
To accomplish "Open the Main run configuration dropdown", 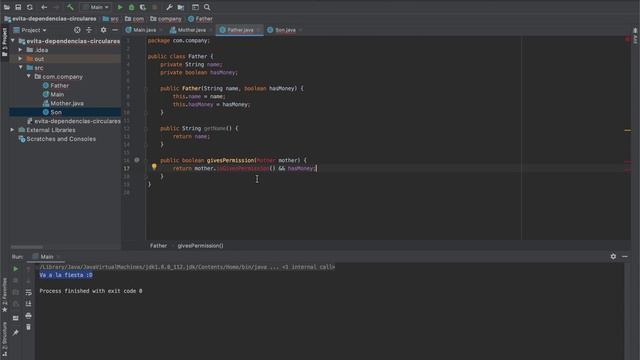I will [96, 7].
